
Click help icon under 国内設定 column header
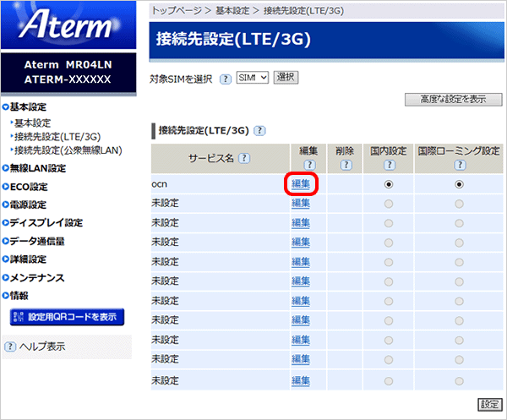pyautogui.click(x=389, y=165)
